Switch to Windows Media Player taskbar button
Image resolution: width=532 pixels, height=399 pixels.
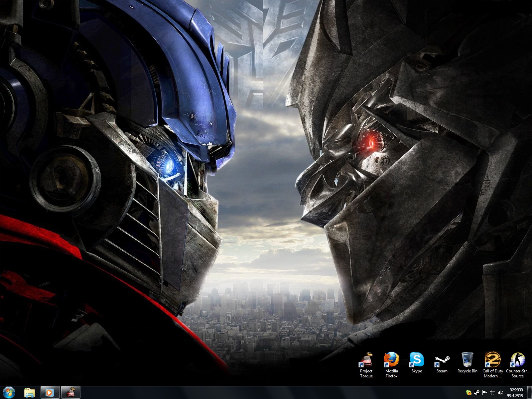(x=50, y=393)
